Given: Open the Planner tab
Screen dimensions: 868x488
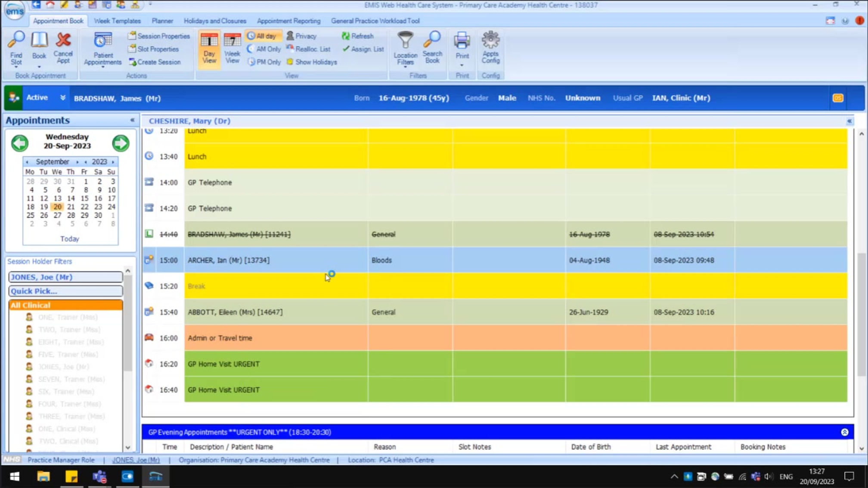Looking at the screenshot, I should [162, 21].
